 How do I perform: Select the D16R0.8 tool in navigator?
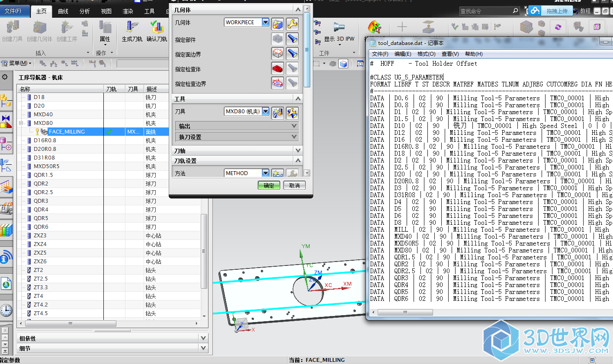pyautogui.click(x=45, y=140)
